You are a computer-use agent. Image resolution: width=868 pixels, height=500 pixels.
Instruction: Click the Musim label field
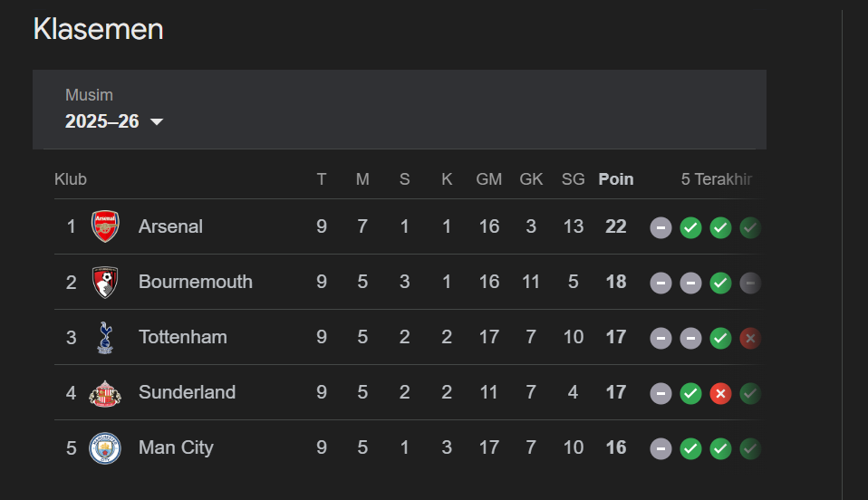pos(89,95)
